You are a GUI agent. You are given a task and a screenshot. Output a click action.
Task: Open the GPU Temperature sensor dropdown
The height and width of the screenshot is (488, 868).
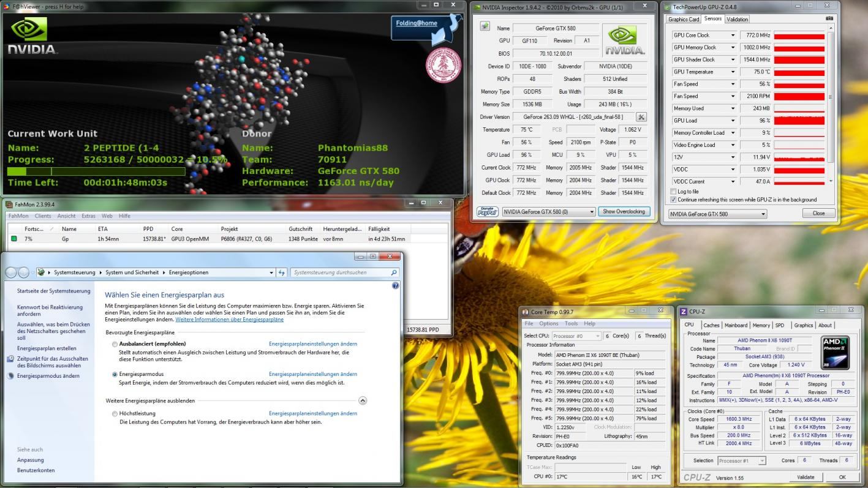click(x=733, y=72)
